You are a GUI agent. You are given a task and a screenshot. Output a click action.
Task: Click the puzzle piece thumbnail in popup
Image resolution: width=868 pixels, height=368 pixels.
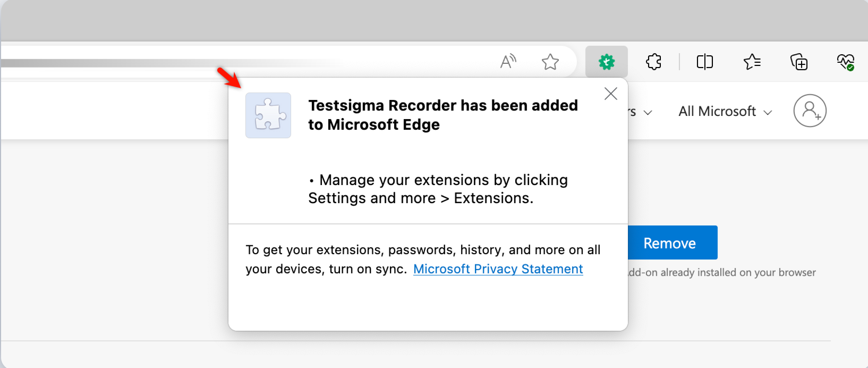point(268,115)
